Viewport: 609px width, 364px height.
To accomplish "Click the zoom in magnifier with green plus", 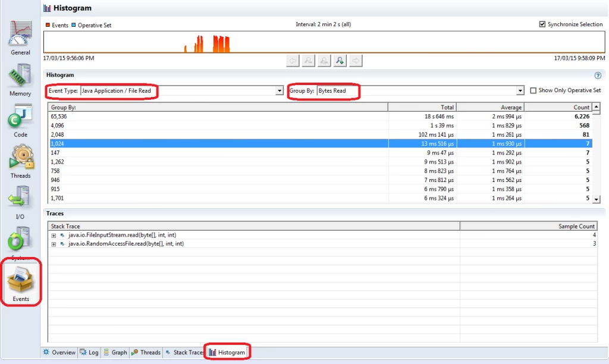I will tap(340, 61).
